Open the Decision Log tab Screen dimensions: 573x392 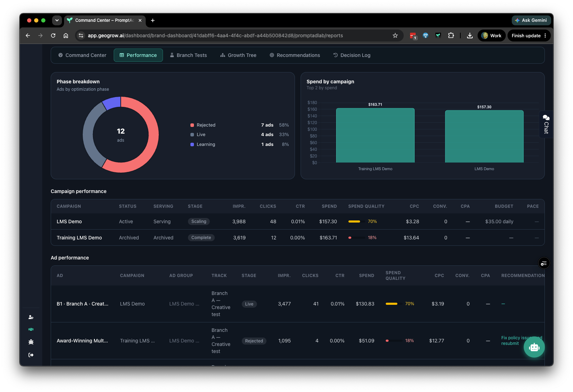(x=352, y=55)
